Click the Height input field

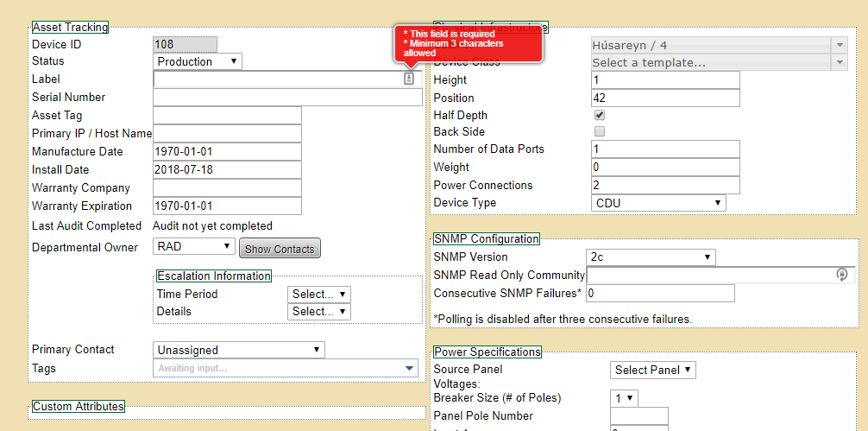pos(665,79)
